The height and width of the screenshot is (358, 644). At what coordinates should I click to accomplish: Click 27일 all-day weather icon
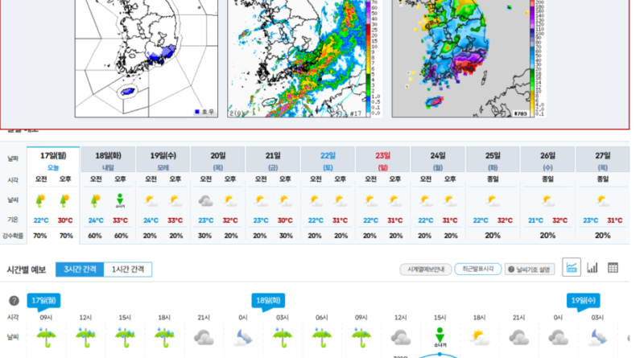pyautogui.click(x=602, y=201)
